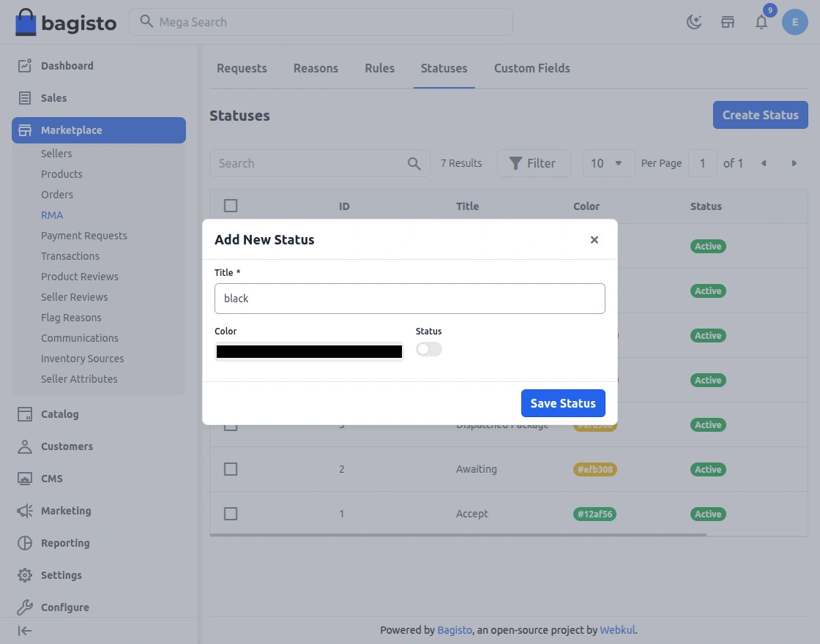
Task: Enable the Status toggle in the modal
Action: pos(429,349)
